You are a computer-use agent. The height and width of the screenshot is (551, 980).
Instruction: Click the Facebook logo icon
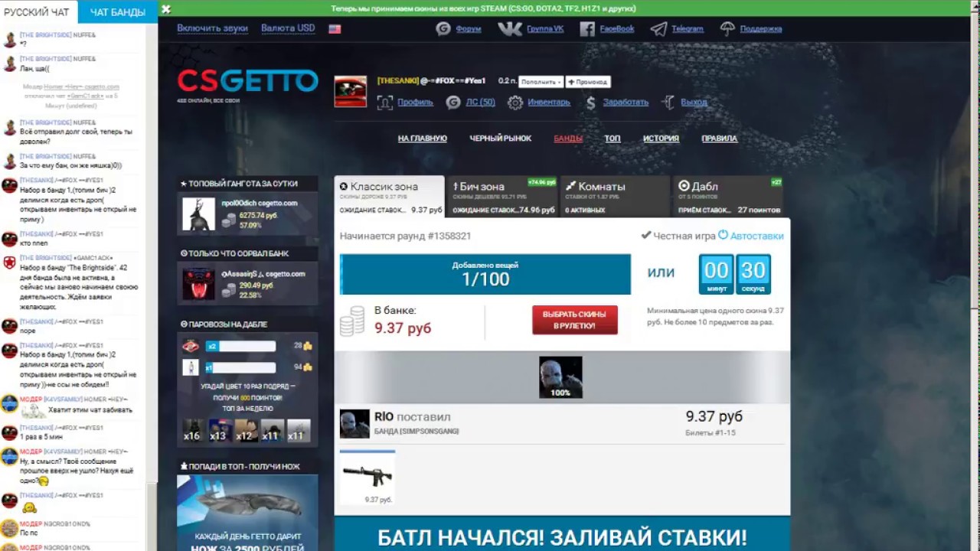point(587,29)
